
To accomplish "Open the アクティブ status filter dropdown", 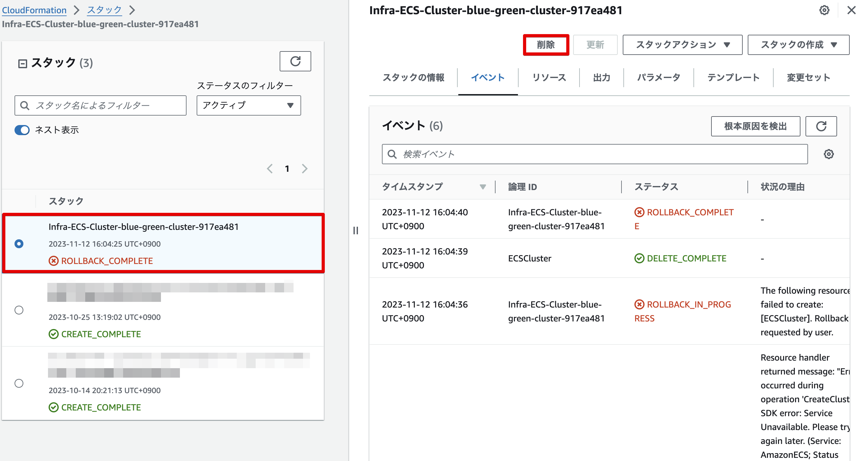I will point(248,105).
